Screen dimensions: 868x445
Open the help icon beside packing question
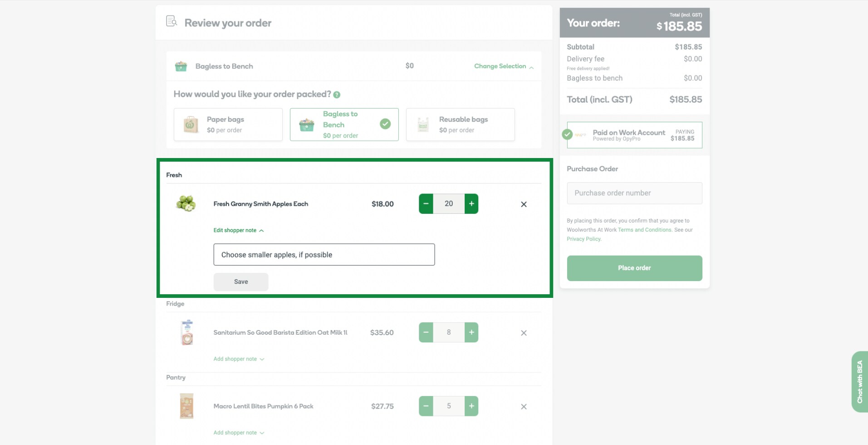[x=337, y=95]
